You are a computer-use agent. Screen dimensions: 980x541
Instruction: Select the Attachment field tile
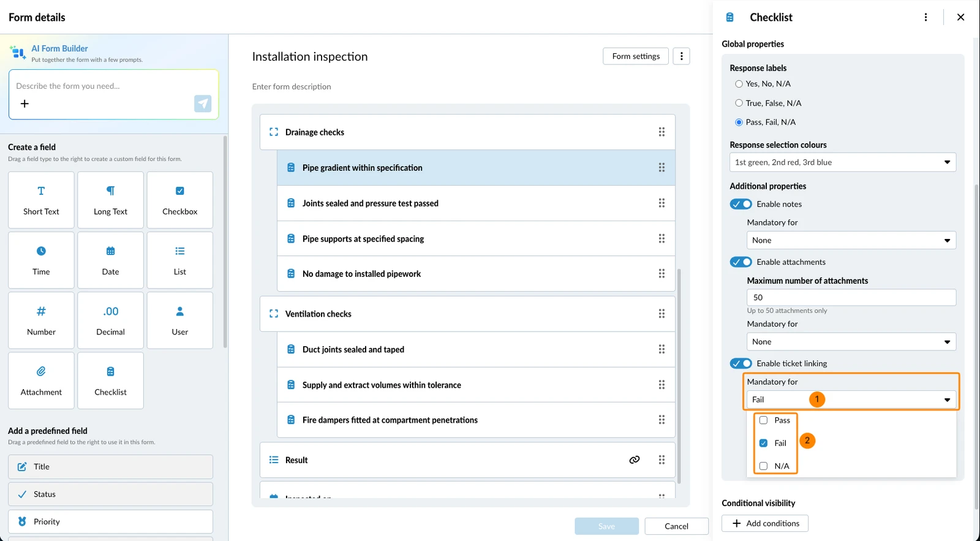click(x=41, y=380)
